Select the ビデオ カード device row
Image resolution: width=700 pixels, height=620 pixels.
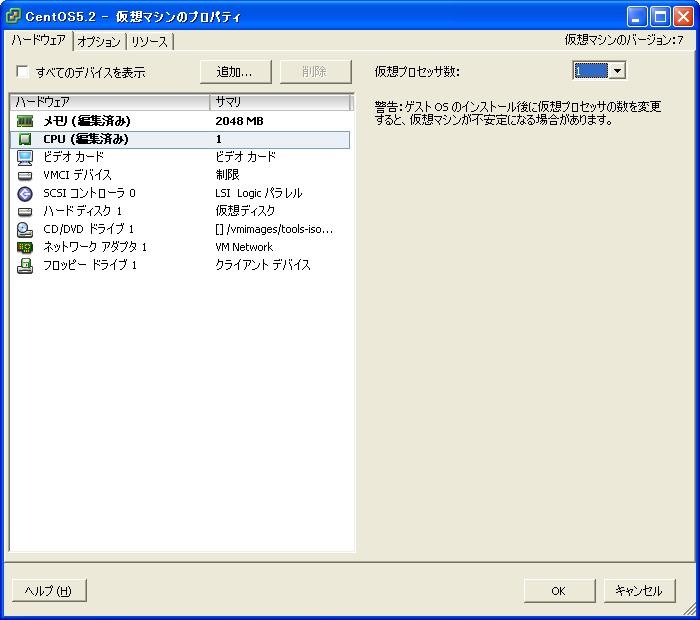point(179,157)
